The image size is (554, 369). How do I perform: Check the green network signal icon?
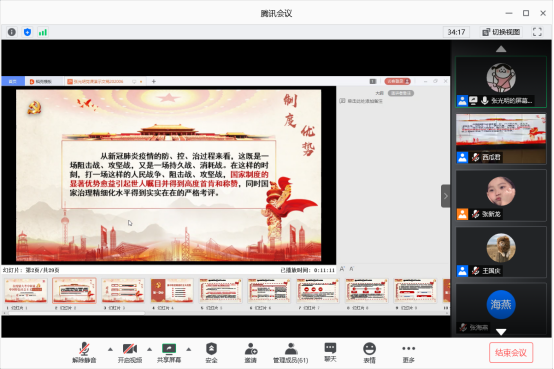click(43, 33)
